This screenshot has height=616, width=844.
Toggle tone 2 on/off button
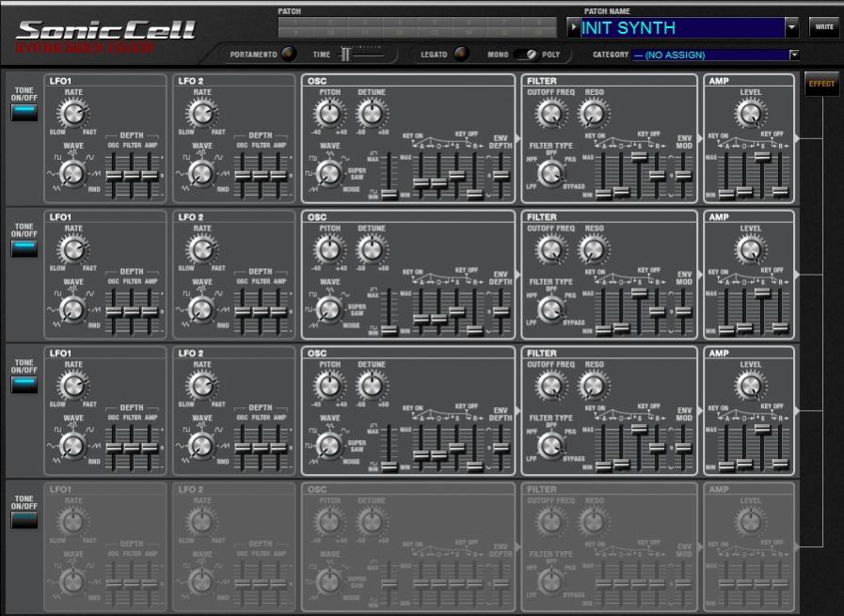pos(24,248)
